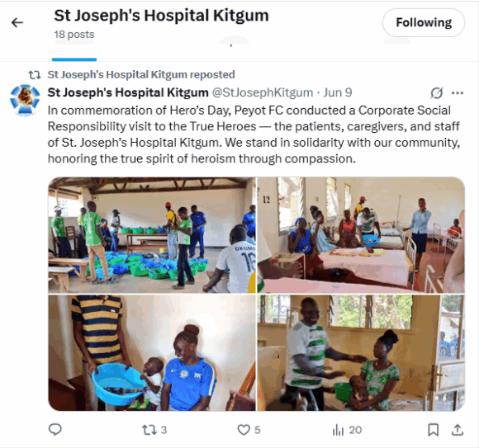Screen dimensions: 479x448
Task: Toggle the Following button
Action: tap(424, 22)
